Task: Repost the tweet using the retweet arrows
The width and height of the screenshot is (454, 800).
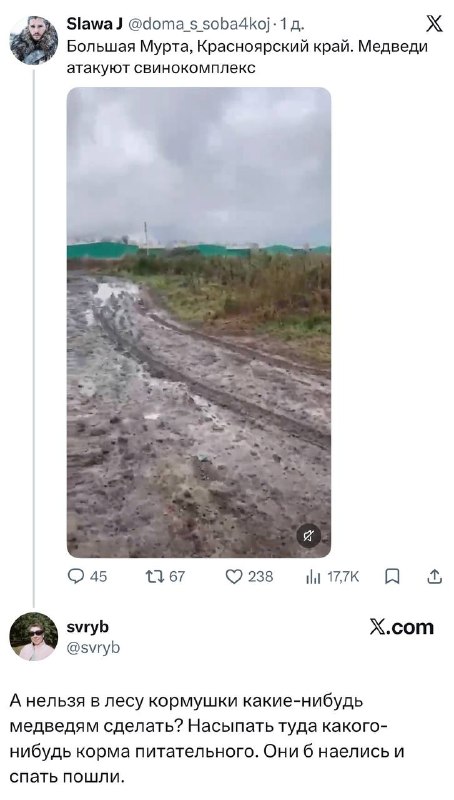Action: (x=153, y=577)
